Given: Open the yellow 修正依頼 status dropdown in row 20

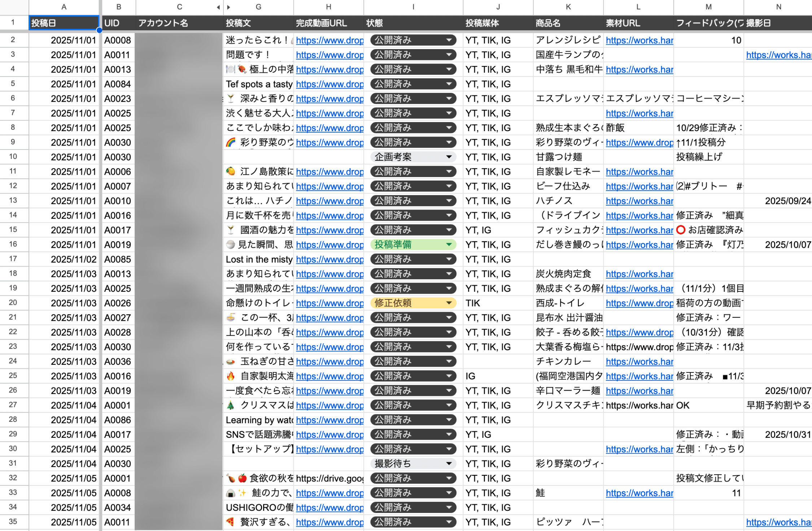Looking at the screenshot, I should pyautogui.click(x=449, y=303).
